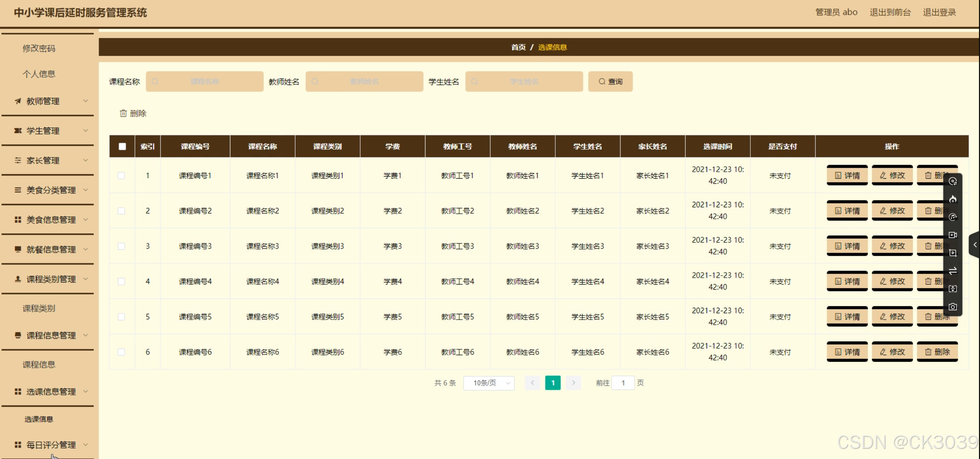Click the 学生姓名 search input field
This screenshot has height=459, width=980.
523,81
